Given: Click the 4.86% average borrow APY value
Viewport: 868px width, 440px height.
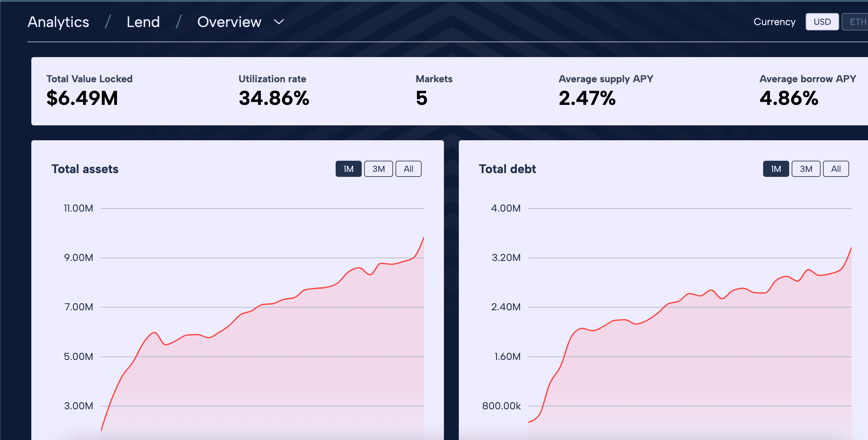Looking at the screenshot, I should (789, 98).
